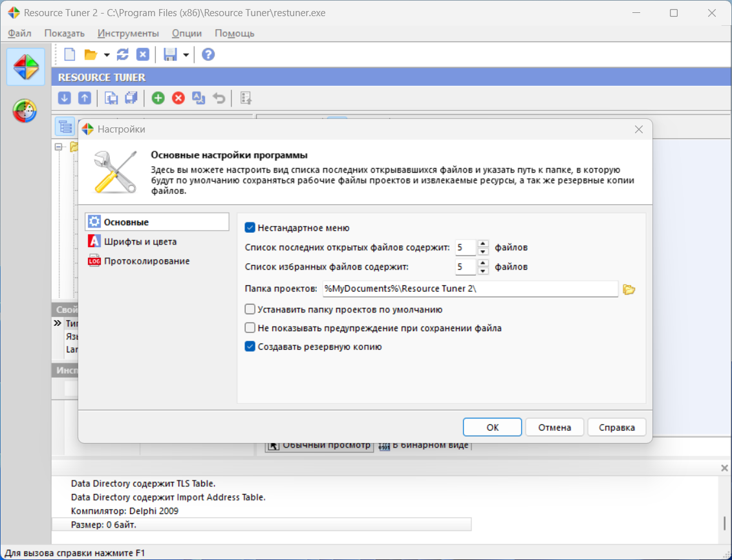This screenshot has width=732, height=560.
Task: Select log line about Import Address Table
Action: [168, 497]
